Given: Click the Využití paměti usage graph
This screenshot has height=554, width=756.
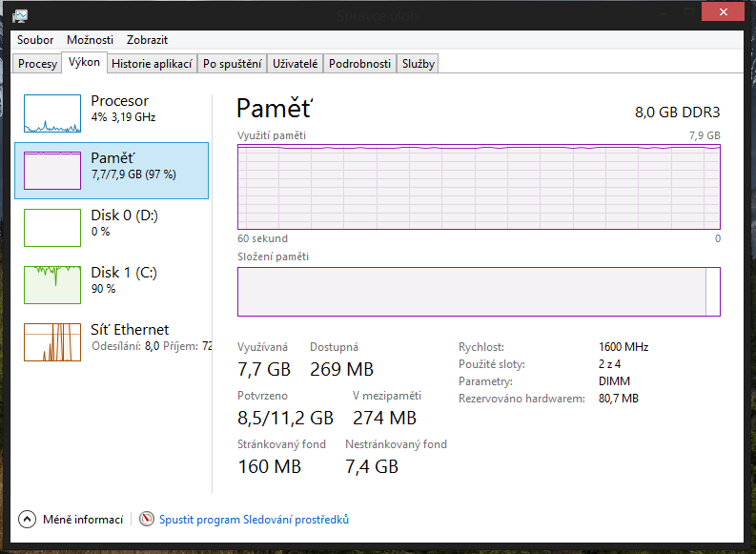Looking at the screenshot, I should click(x=479, y=187).
